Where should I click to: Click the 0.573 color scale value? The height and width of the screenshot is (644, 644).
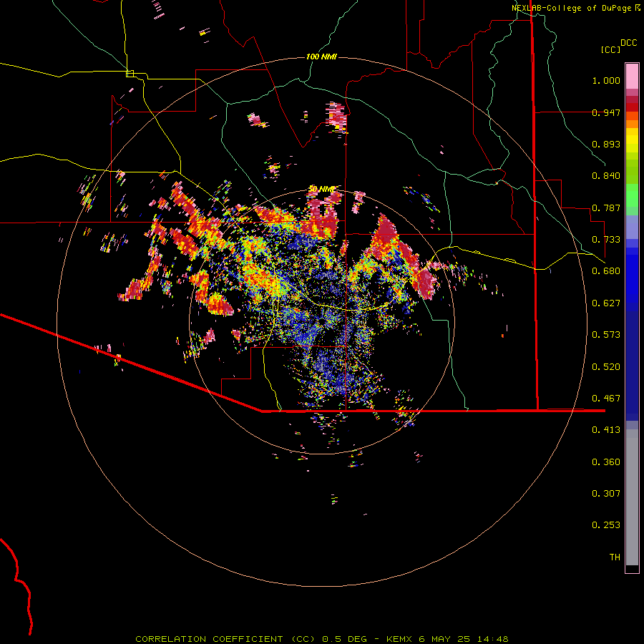tap(606, 335)
